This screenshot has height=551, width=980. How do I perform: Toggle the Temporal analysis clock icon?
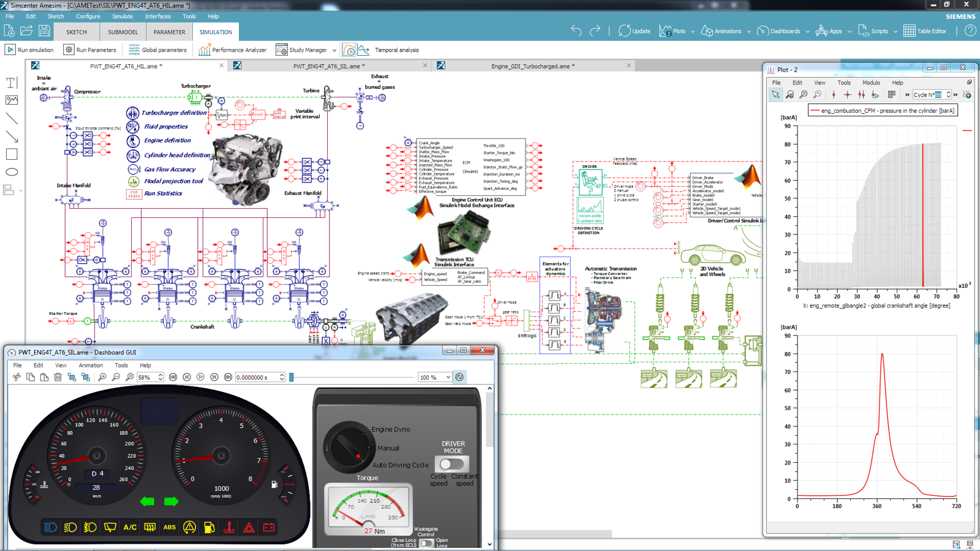pyautogui.click(x=349, y=50)
